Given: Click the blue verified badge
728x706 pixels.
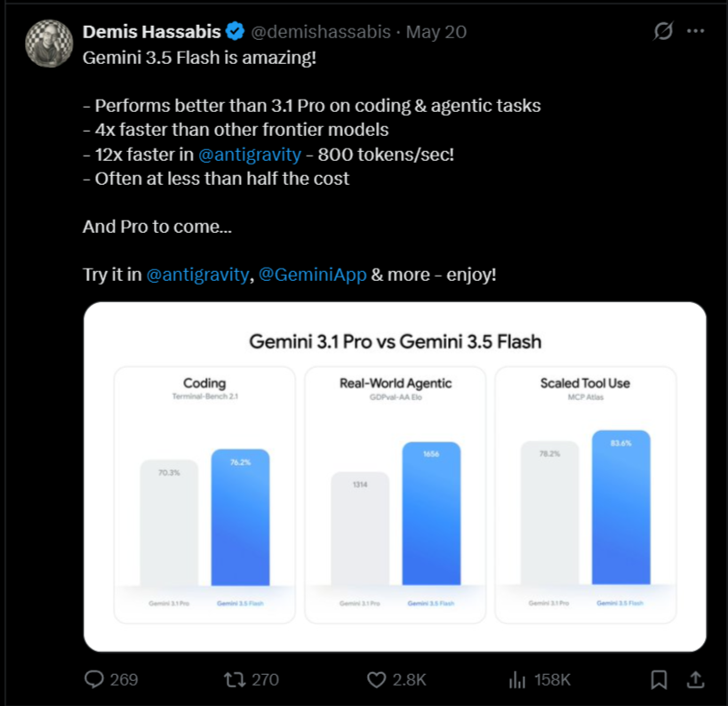Looking at the screenshot, I should click(x=235, y=32).
